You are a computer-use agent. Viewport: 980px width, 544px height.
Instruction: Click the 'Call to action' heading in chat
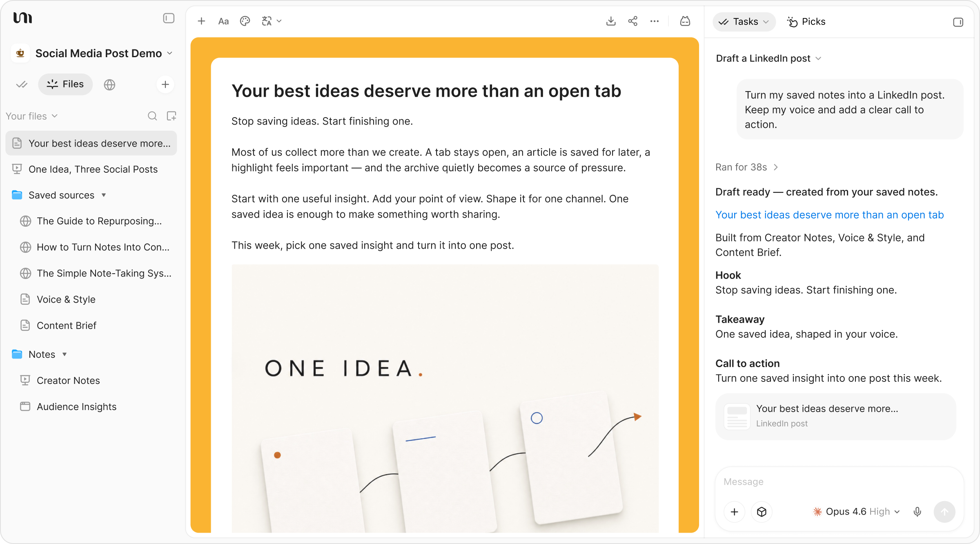pos(748,363)
